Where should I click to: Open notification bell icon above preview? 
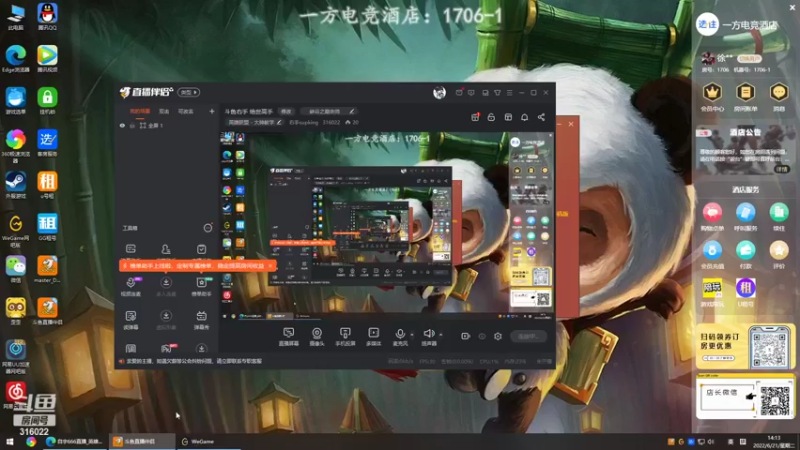(x=524, y=117)
